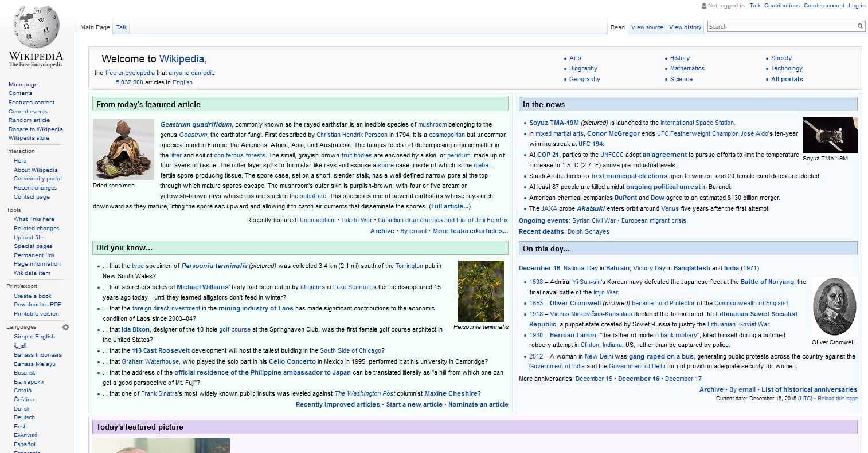Open the Herman Lamm link
The image size is (868, 453).
573,335
